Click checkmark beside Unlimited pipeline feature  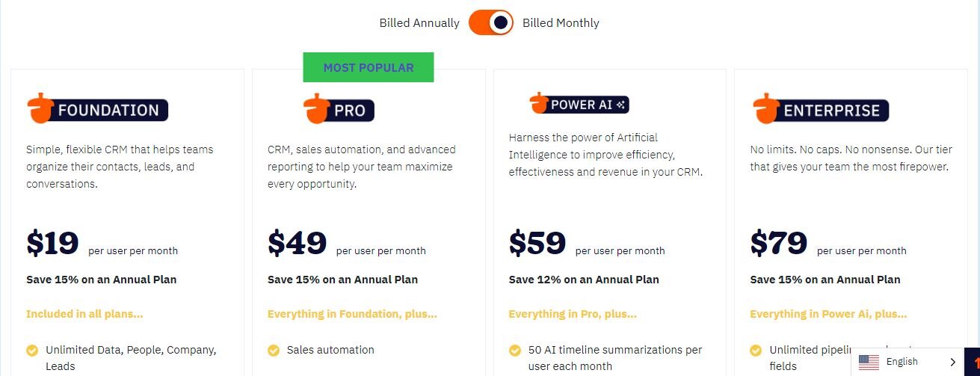coord(756,350)
